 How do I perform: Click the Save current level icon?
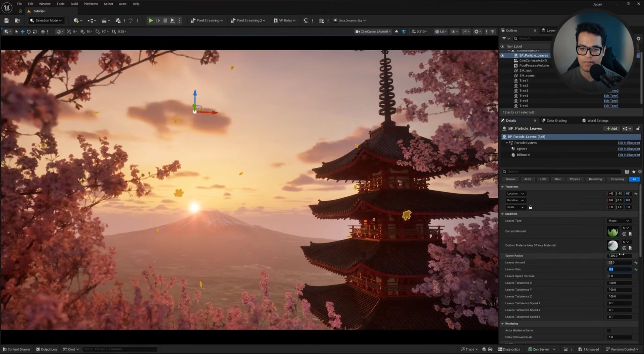pyautogui.click(x=6, y=20)
